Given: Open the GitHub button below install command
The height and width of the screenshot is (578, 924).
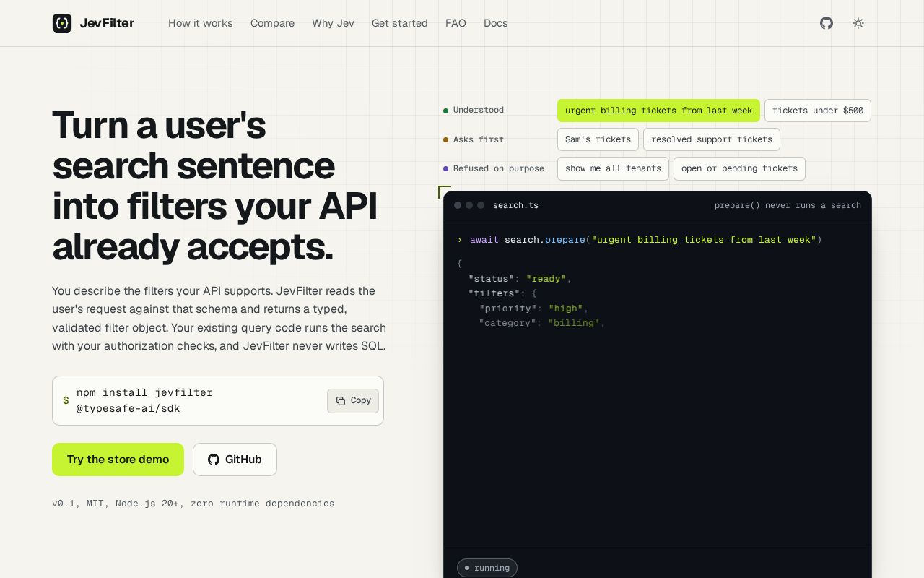Looking at the screenshot, I should coord(235,460).
